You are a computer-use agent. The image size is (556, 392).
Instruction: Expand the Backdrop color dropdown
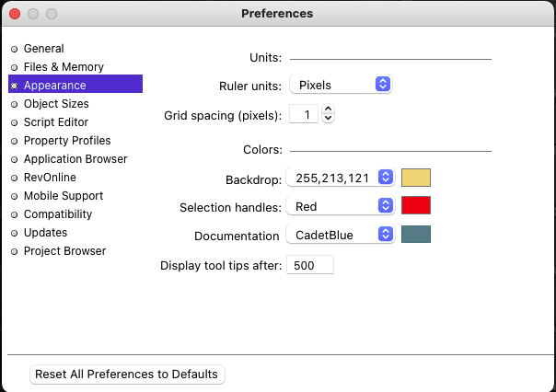[x=341, y=178]
